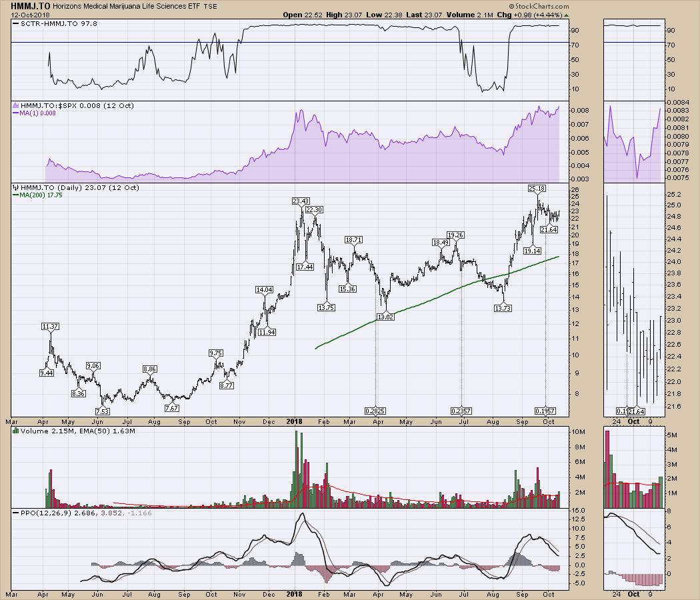Screen dimensions: 700x600
Task: Click the 14.04 price annotation
Action: click(x=264, y=290)
